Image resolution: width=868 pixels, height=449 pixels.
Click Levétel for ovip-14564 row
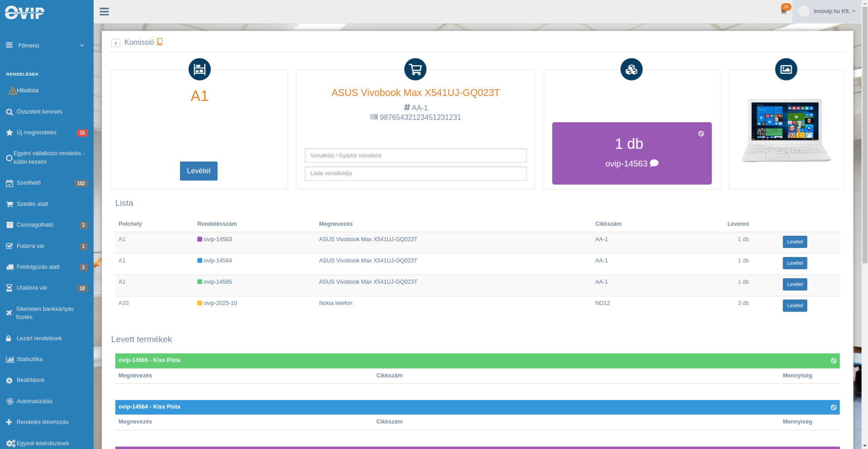tap(795, 263)
